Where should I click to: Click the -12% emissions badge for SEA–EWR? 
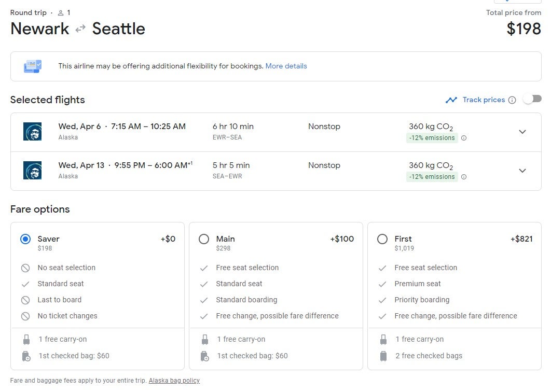(432, 177)
